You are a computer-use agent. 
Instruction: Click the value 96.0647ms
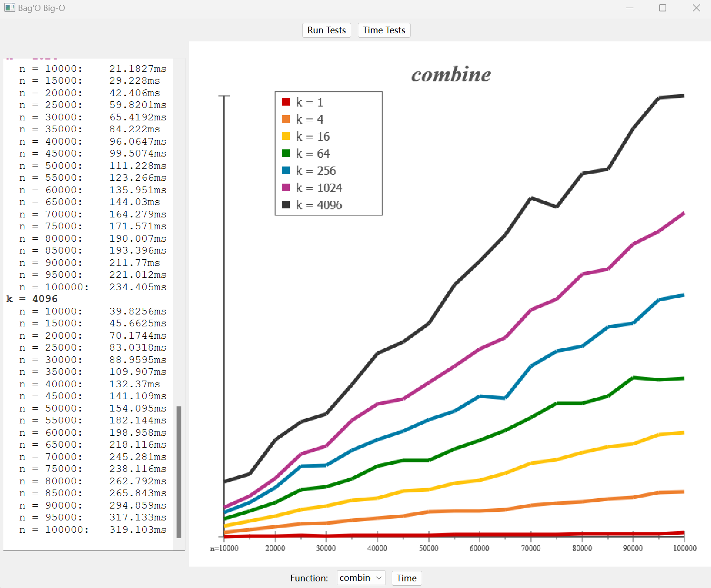coord(138,141)
